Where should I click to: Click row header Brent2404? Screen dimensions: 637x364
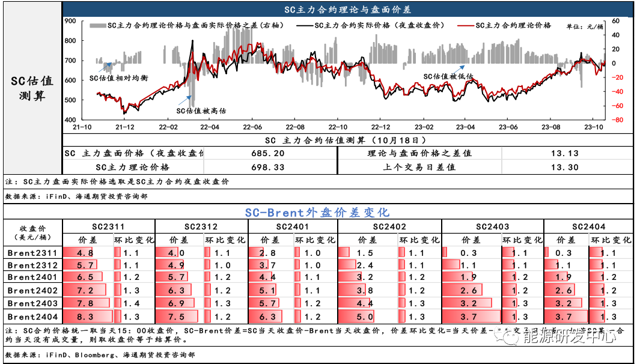pyautogui.click(x=33, y=317)
